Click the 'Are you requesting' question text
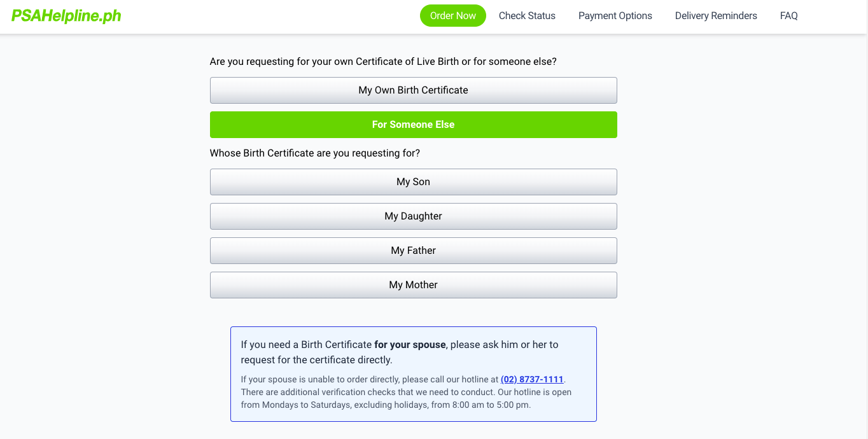Screen dimensions: 868x439 tap(383, 62)
